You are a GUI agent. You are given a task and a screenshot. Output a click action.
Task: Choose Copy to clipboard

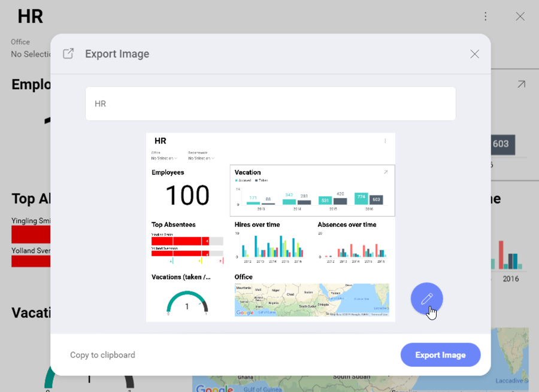coord(102,355)
